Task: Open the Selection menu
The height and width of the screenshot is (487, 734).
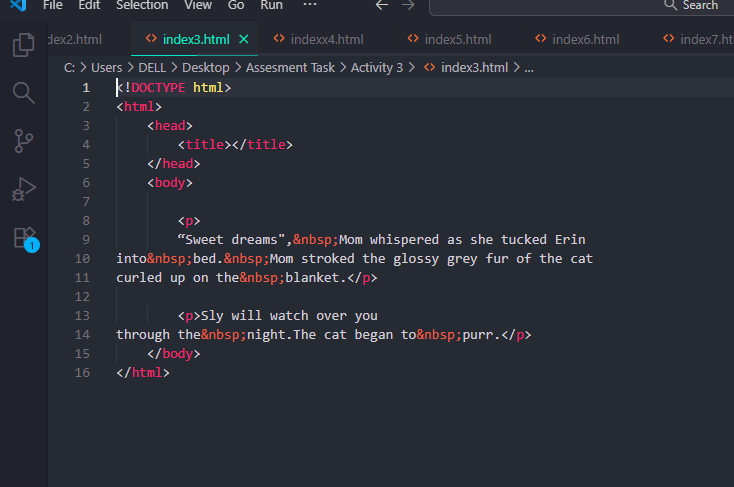Action: point(142,5)
